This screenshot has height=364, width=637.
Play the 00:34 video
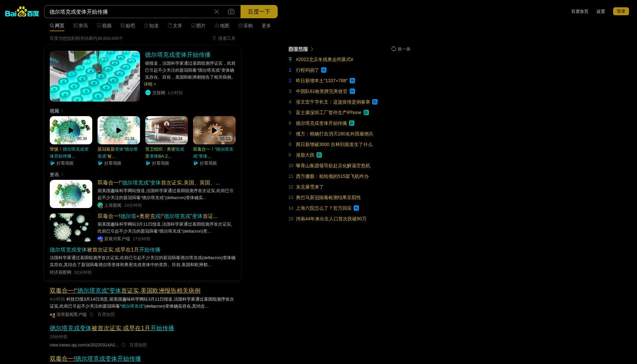coord(167,130)
